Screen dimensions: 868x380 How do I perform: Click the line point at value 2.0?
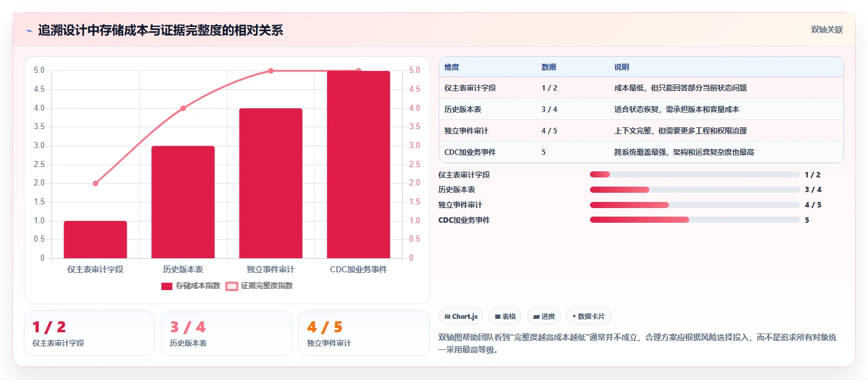(95, 183)
